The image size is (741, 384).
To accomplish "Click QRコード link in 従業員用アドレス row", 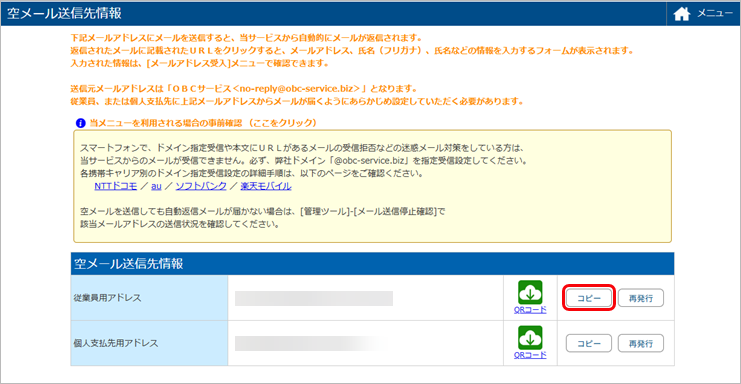I will click(530, 310).
